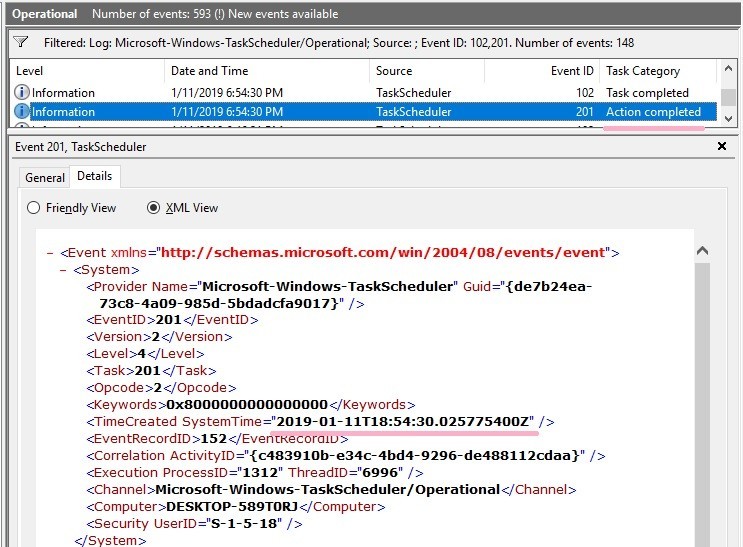The height and width of the screenshot is (547, 743).
Task: Click the Task 201 XML line
Action: point(151,371)
